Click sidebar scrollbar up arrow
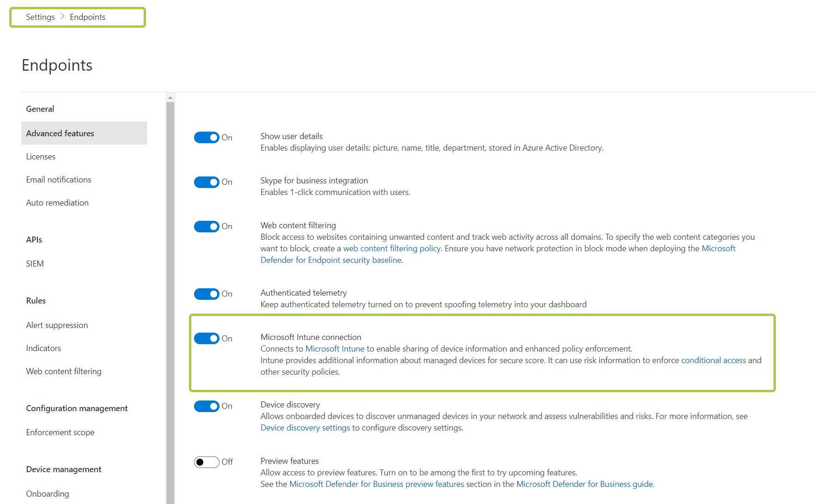 pyautogui.click(x=170, y=97)
